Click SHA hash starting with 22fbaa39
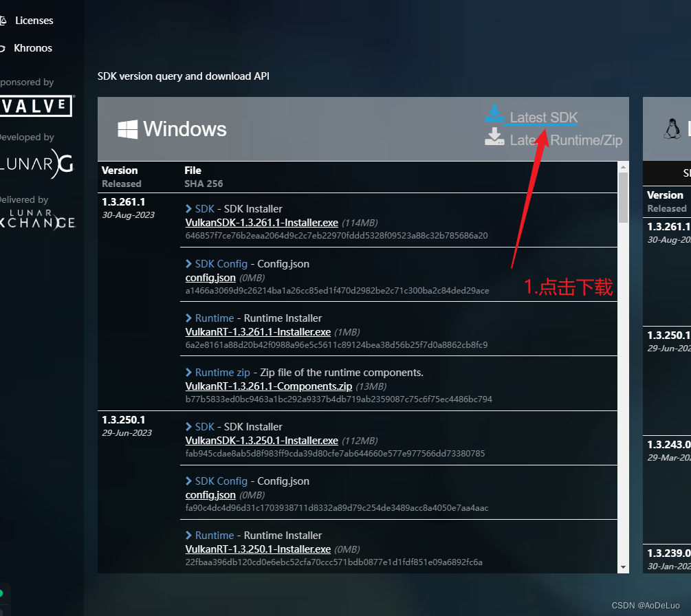The width and height of the screenshot is (691, 616). 333,562
